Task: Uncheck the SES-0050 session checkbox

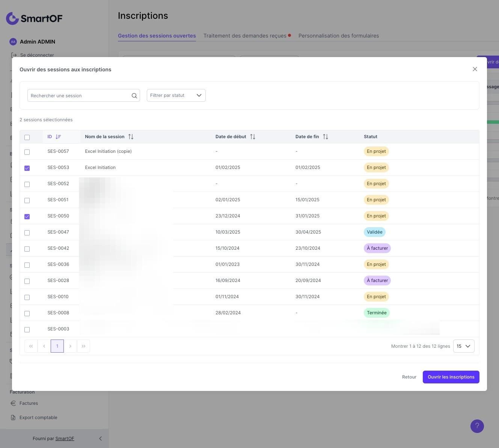Action: 27,217
